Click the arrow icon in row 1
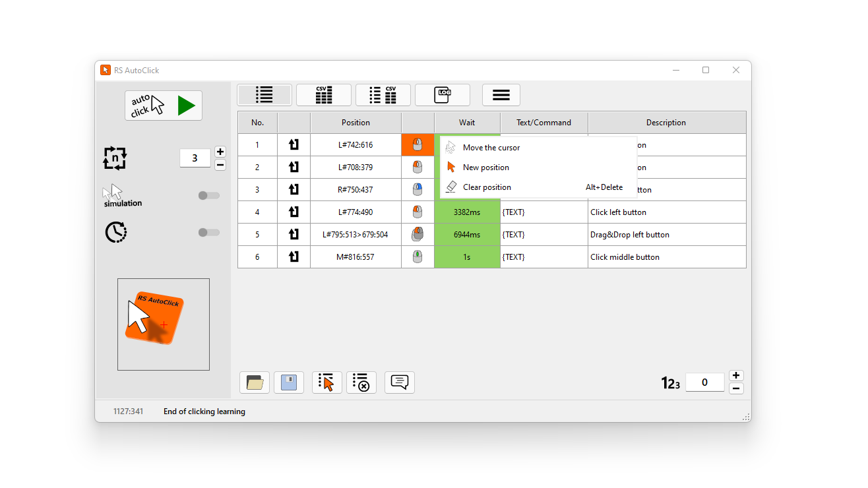Viewport: 868px width, 488px height. (294, 145)
